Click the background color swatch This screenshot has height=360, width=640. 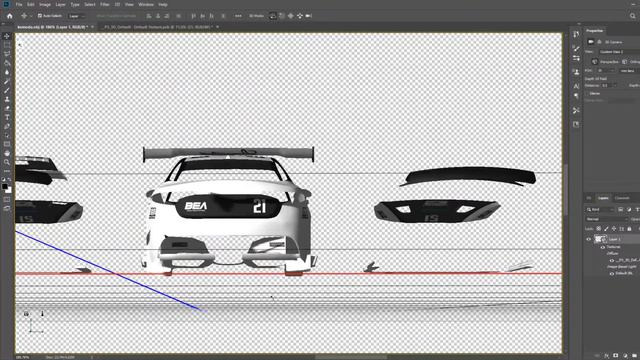coord(9,191)
